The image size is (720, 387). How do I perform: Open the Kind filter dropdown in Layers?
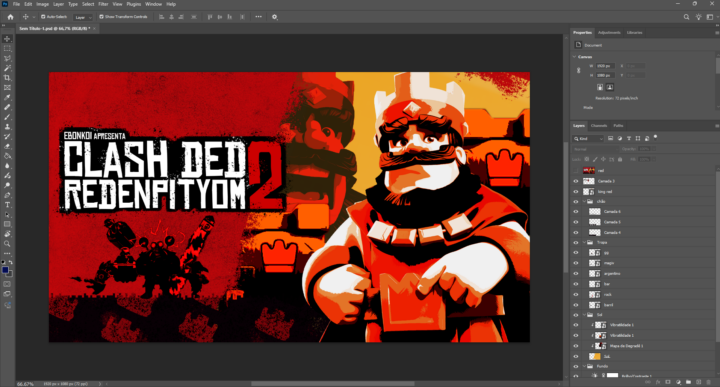coord(588,138)
